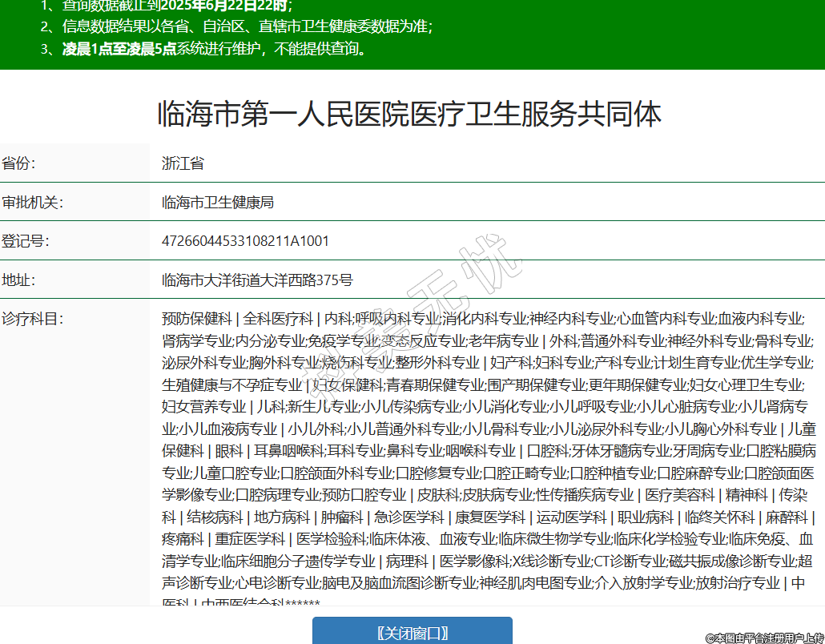825x644 pixels.
Task: Click the 地址 field label
Action: 18,280
